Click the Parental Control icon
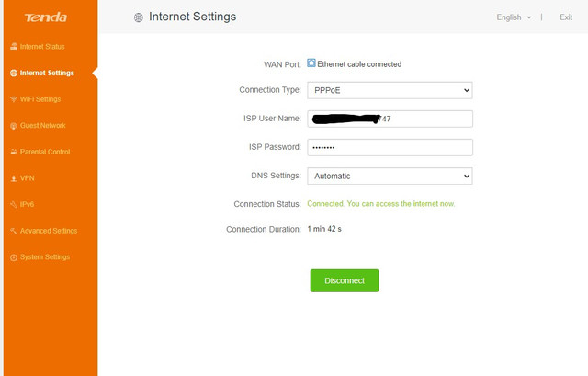This screenshot has height=376, width=588. click(x=14, y=152)
